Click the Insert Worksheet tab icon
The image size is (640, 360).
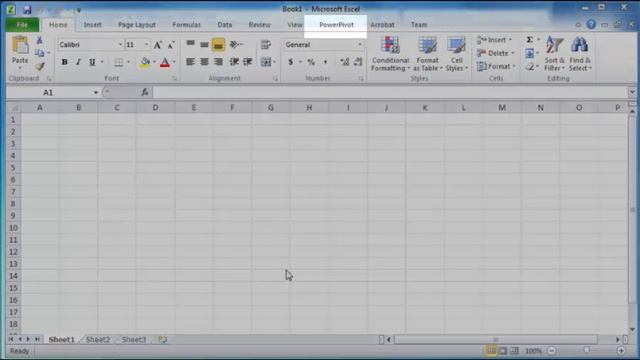[x=162, y=340]
